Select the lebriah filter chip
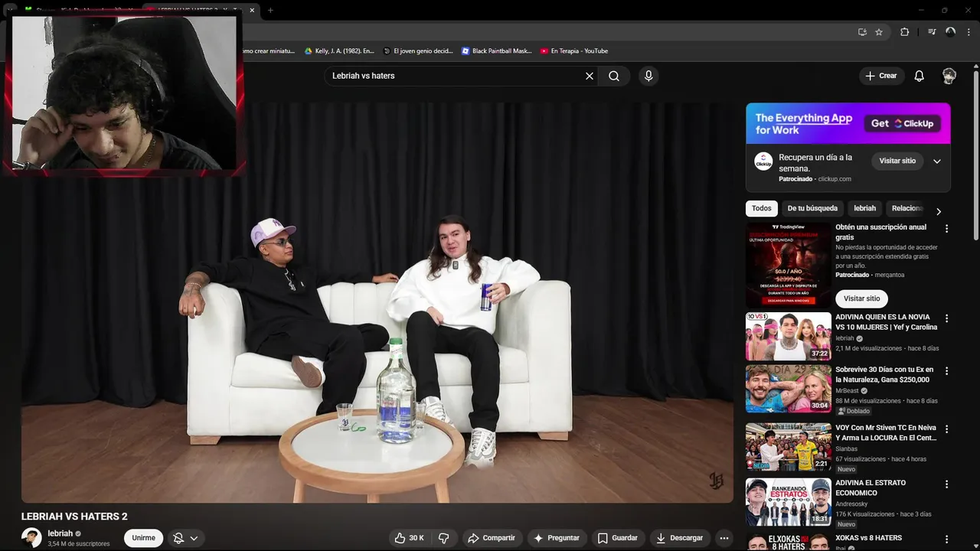Screen dimensions: 980x551 click(864, 208)
